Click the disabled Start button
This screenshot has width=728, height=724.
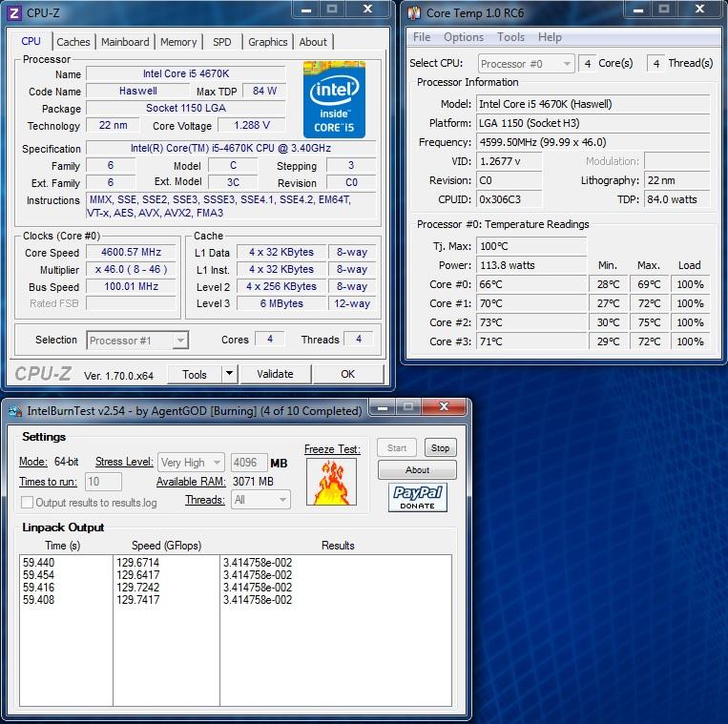pos(397,448)
